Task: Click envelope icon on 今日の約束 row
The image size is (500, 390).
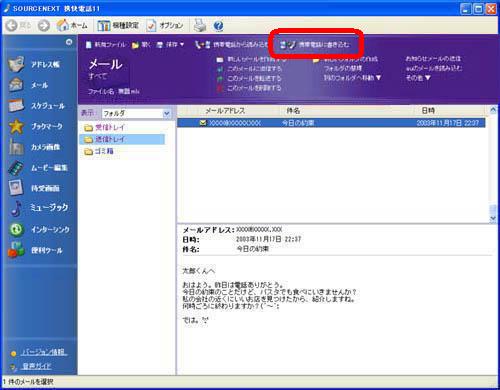Action: coord(203,123)
